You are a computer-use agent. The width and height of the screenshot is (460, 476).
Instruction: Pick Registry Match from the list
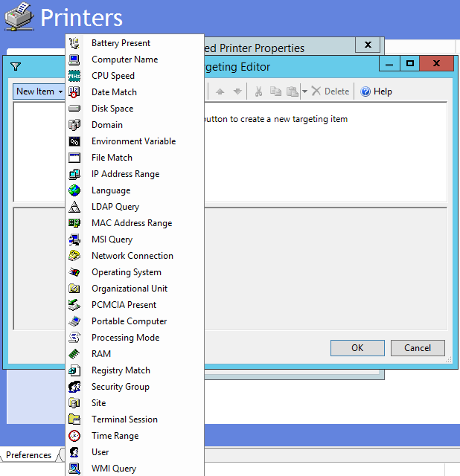pos(121,370)
